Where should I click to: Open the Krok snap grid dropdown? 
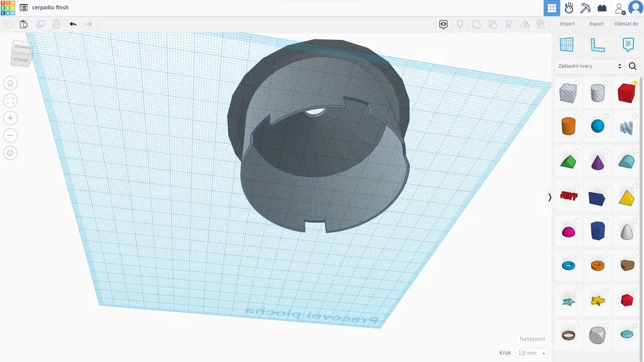point(532,353)
